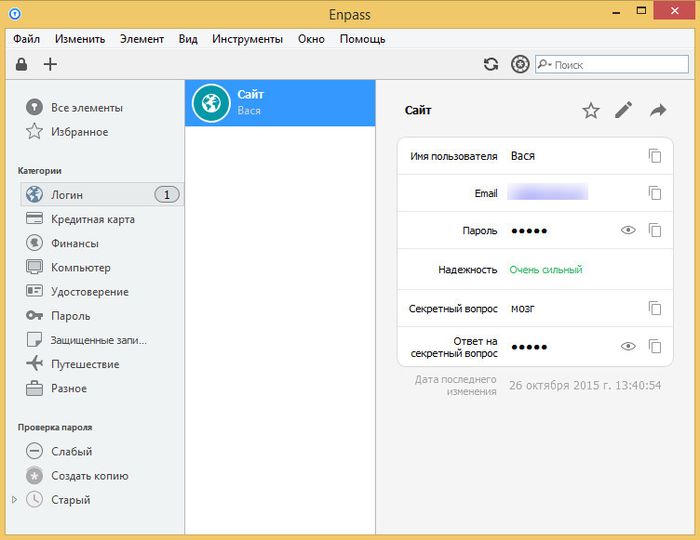Reveal Пароль with the eye icon

tap(628, 230)
